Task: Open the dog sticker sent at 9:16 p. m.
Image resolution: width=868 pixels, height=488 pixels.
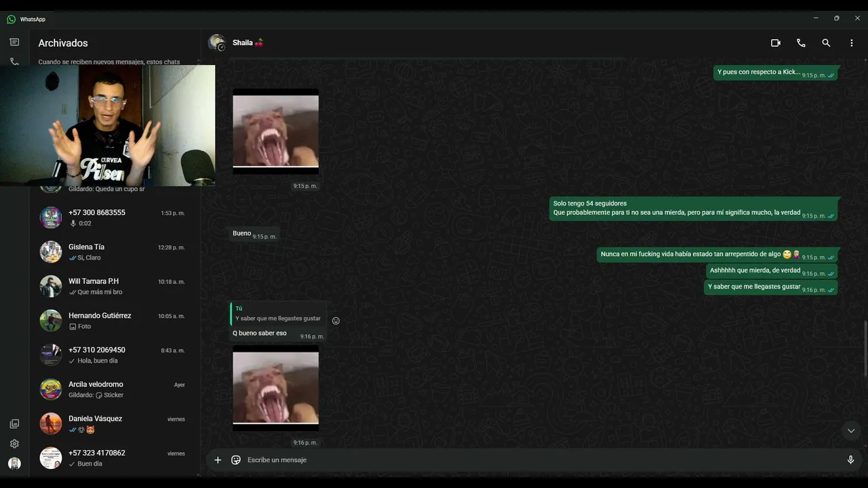Action: 275,388
